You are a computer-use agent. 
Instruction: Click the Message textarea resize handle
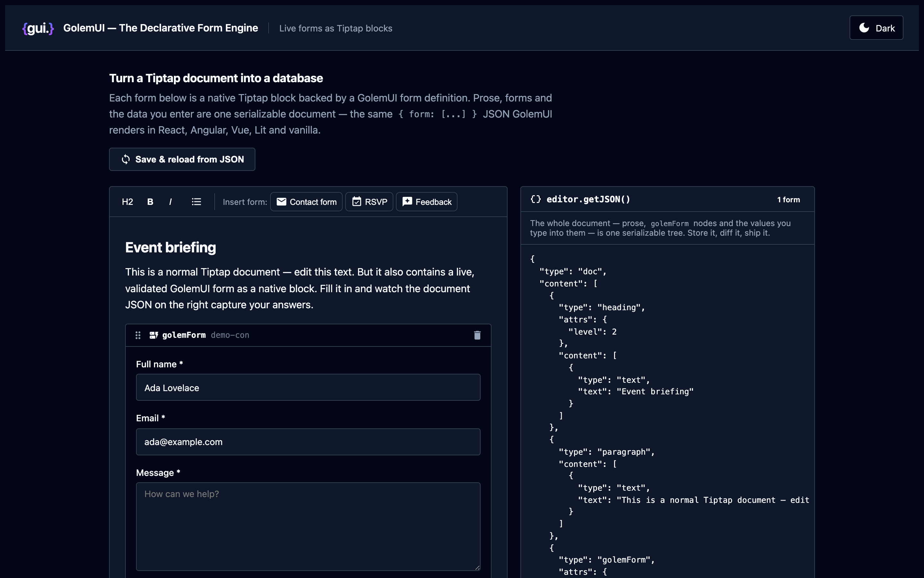pos(477,568)
